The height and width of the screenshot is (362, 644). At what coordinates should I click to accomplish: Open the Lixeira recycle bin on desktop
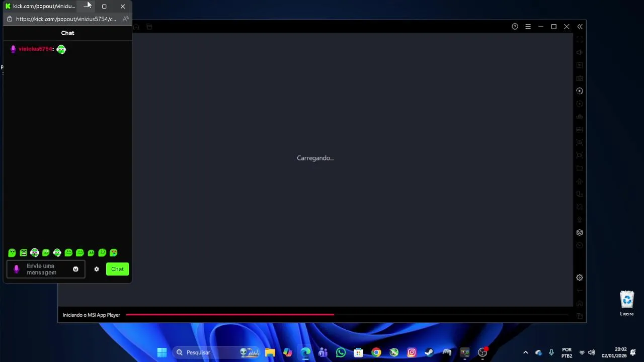click(627, 304)
